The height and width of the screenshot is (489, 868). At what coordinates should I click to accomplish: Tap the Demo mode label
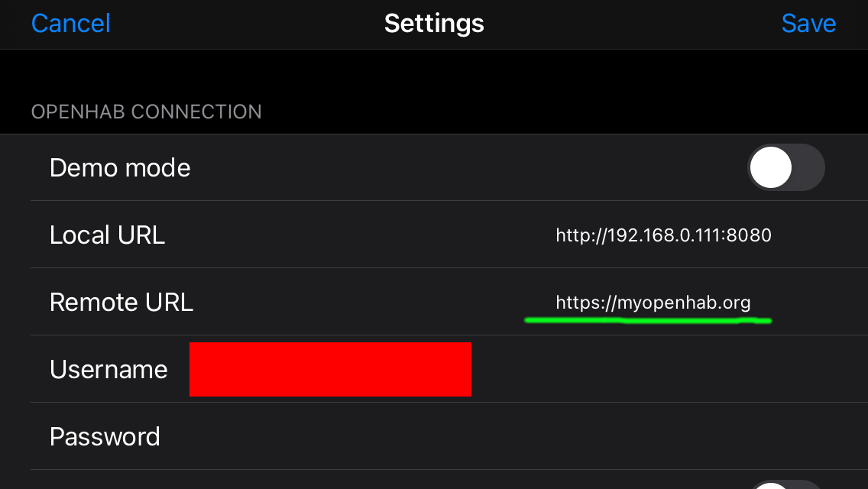120,168
